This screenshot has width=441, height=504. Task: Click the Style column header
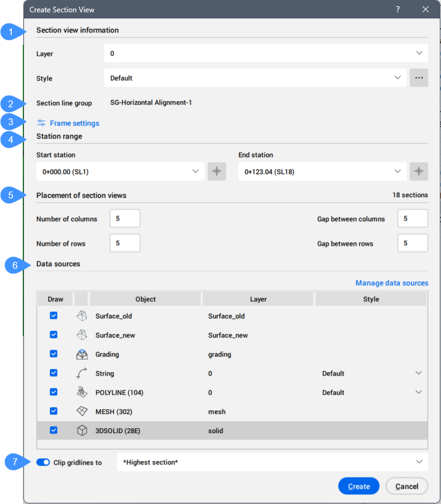pyautogui.click(x=370, y=299)
